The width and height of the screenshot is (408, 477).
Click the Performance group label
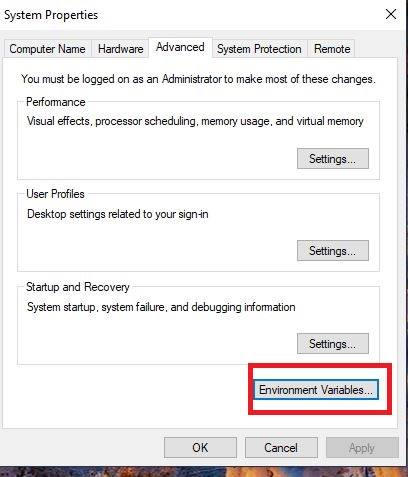point(56,102)
